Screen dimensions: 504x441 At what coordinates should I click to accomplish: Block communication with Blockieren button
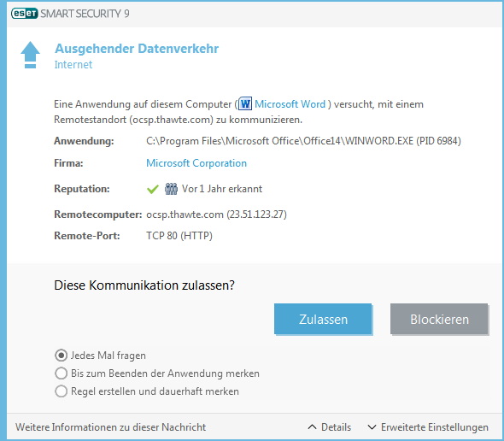tap(439, 319)
